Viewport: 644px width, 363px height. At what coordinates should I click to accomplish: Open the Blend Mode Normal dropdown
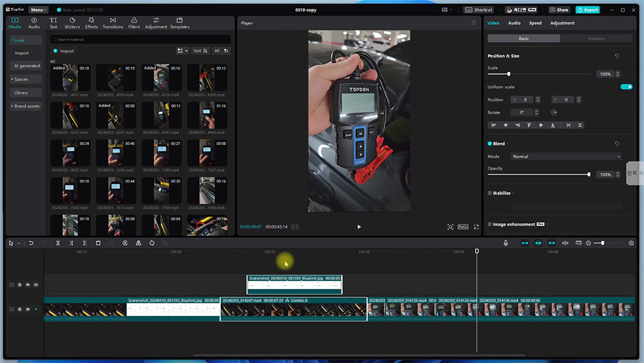(566, 156)
